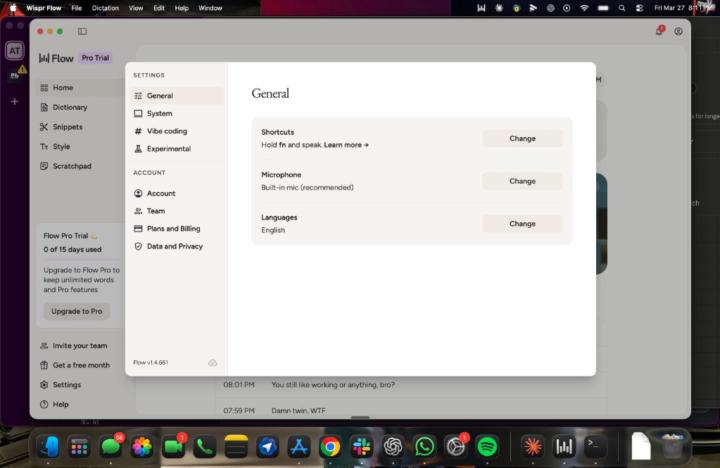720x468 pixels.
Task: Follow the Learn more link
Action: pos(346,145)
